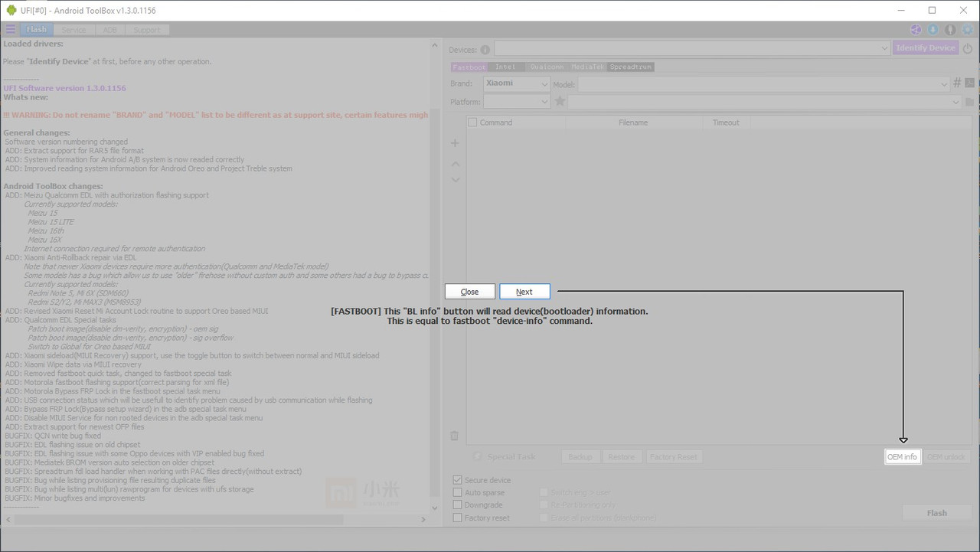Click the log panel scroll up arrow

[x=435, y=45]
